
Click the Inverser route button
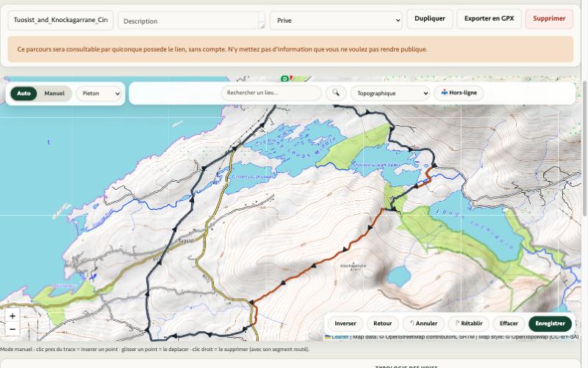pos(345,323)
